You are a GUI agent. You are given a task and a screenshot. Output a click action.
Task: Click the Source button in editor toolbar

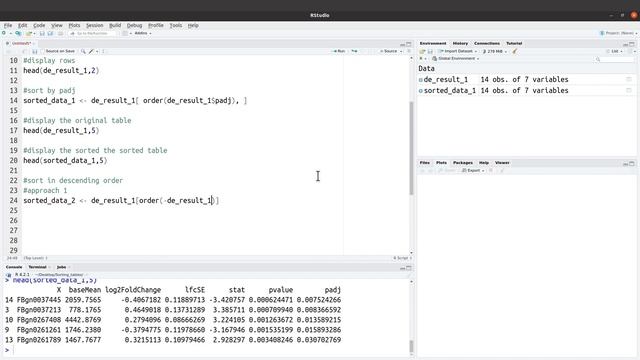click(389, 51)
